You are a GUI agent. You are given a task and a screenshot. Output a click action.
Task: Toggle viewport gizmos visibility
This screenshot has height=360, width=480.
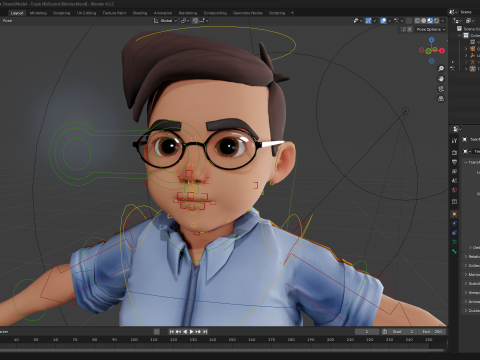click(368, 21)
